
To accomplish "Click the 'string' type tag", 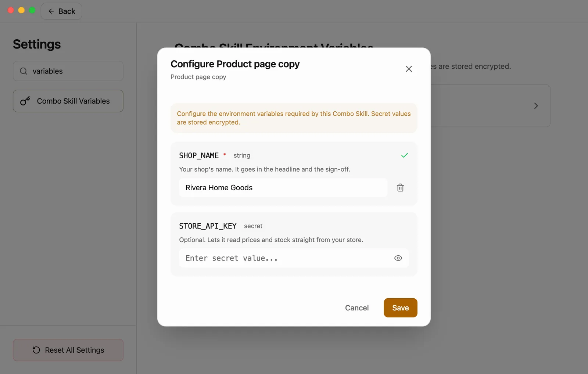I will click(242, 155).
